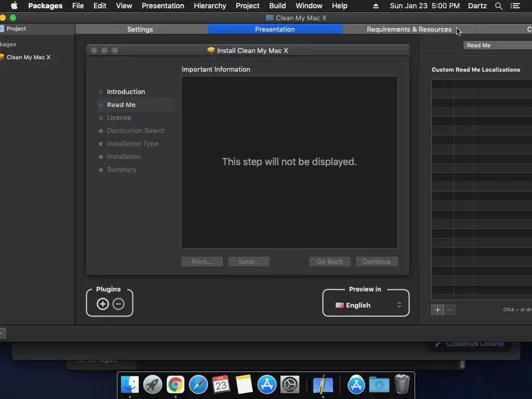
Task: Click the installer package icon in preview title
Action: click(211, 50)
